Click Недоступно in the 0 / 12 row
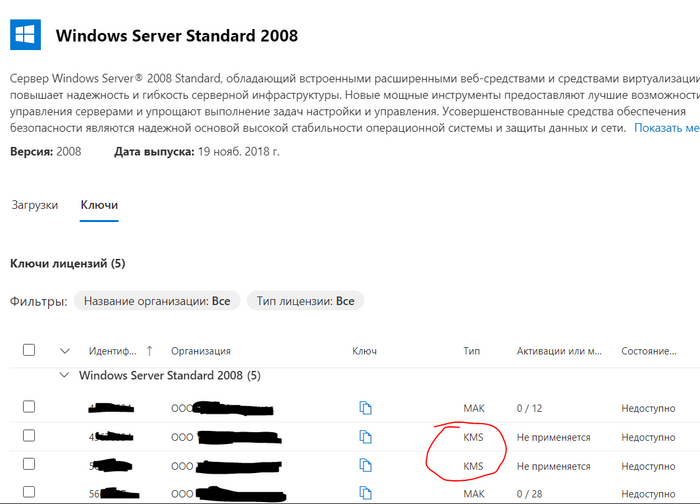This screenshot has width=700, height=504. point(648,408)
